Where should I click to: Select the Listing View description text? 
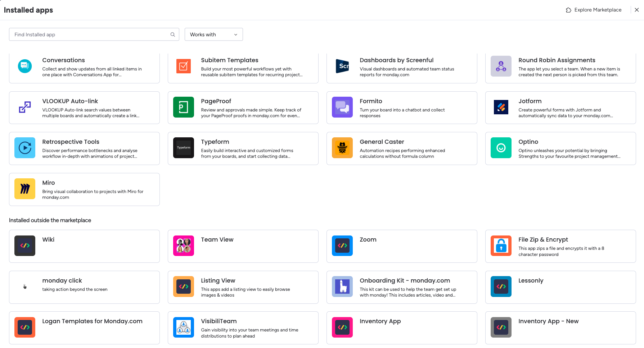(x=246, y=292)
